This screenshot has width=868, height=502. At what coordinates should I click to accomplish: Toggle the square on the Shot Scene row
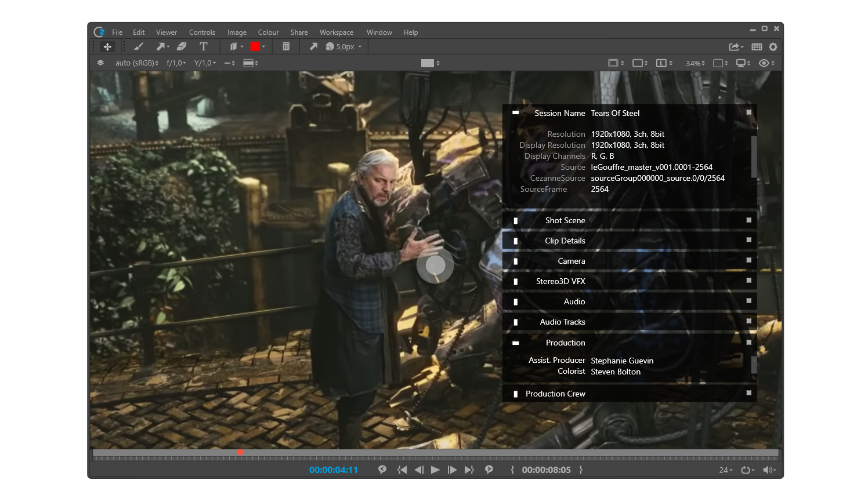748,220
